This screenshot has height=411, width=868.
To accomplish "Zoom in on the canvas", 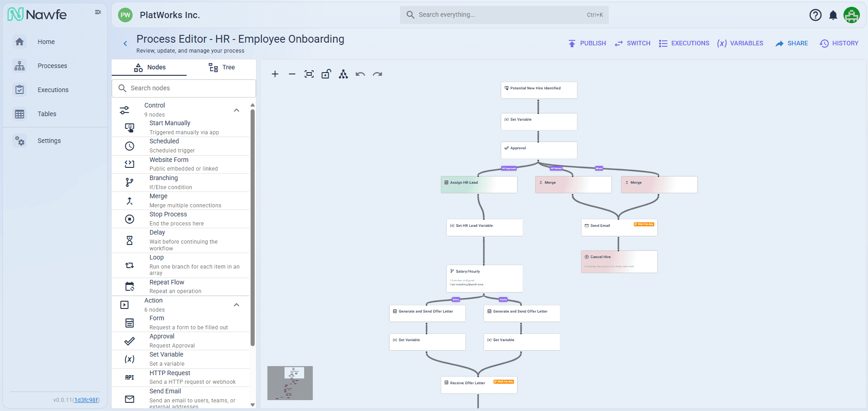I will tap(275, 74).
